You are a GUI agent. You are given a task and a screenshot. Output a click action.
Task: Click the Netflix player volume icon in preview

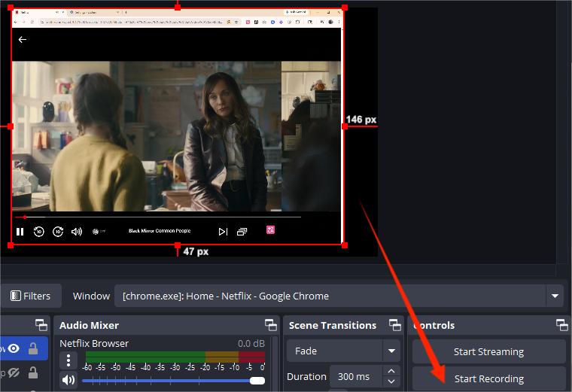tap(77, 232)
